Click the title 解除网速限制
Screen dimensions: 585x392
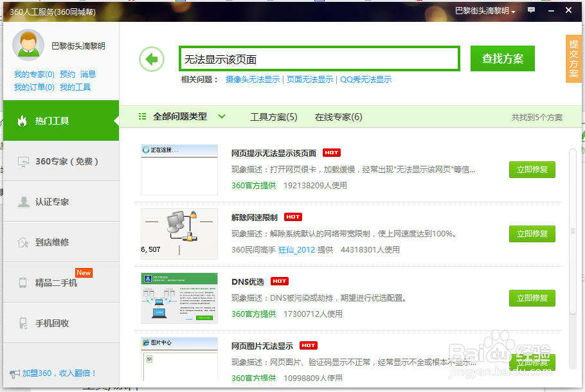click(255, 217)
